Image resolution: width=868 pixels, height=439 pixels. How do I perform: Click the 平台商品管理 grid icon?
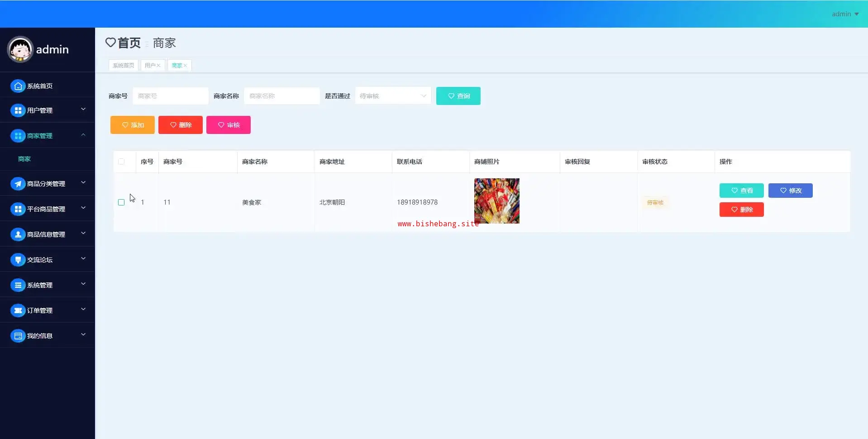point(18,209)
